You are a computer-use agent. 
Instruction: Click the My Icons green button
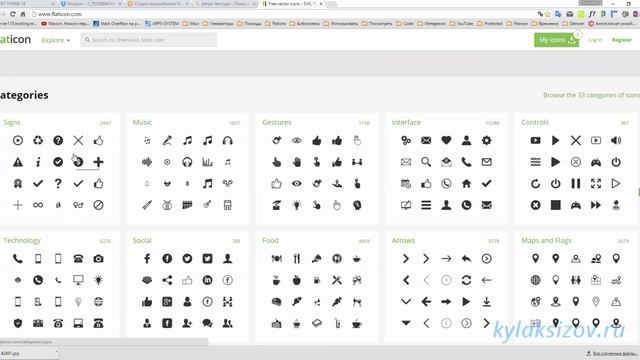pyautogui.click(x=556, y=40)
